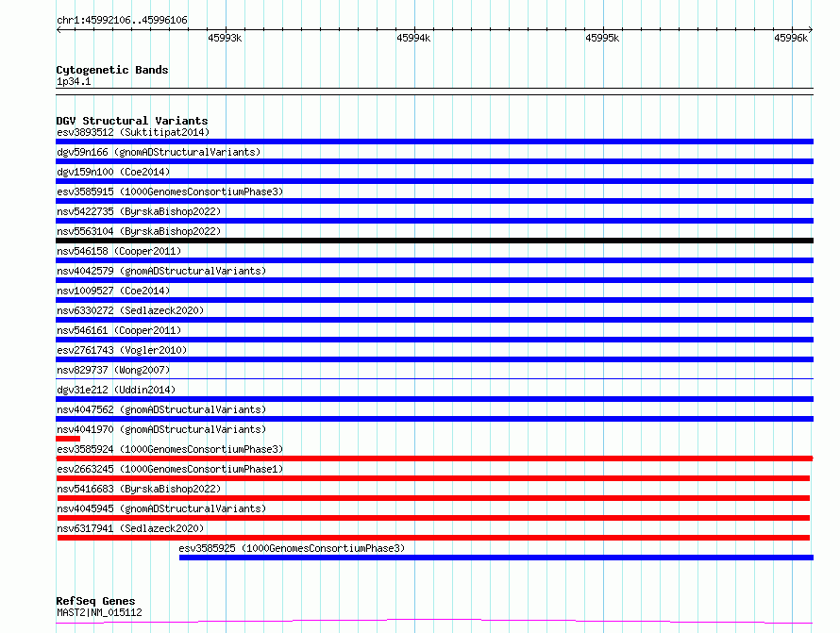Image resolution: width=840 pixels, height=633 pixels.
Task: Open nsv5416683 (ByrskaBishop2022) label
Action: pos(139,489)
